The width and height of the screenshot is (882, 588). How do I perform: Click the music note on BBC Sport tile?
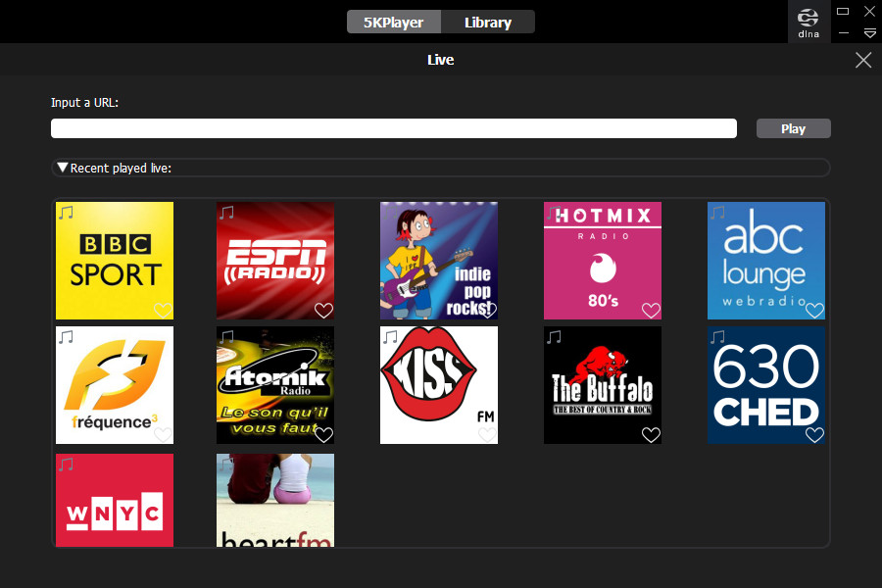(66, 213)
